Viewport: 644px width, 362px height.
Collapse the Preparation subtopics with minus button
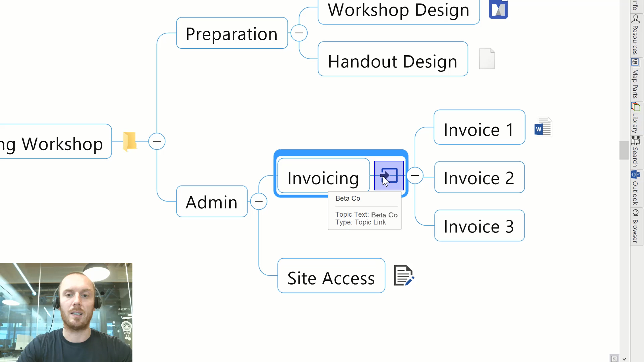pos(299,33)
